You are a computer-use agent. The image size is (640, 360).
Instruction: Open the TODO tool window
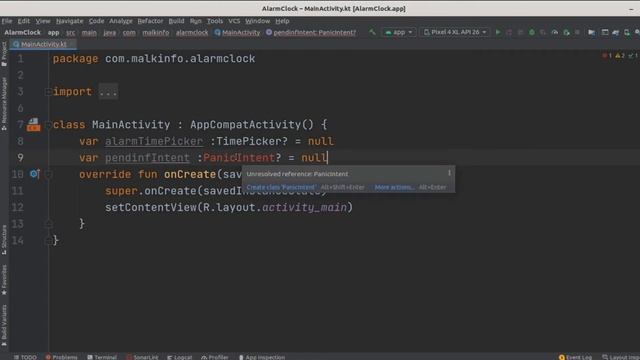click(25, 357)
